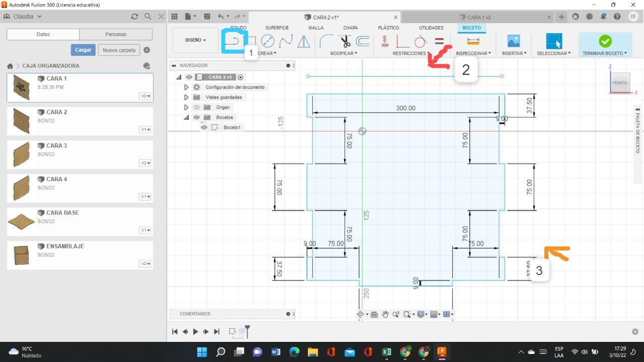The image size is (644, 362).
Task: Open the INSPECCIONAR dropdown menu
Action: point(473,53)
